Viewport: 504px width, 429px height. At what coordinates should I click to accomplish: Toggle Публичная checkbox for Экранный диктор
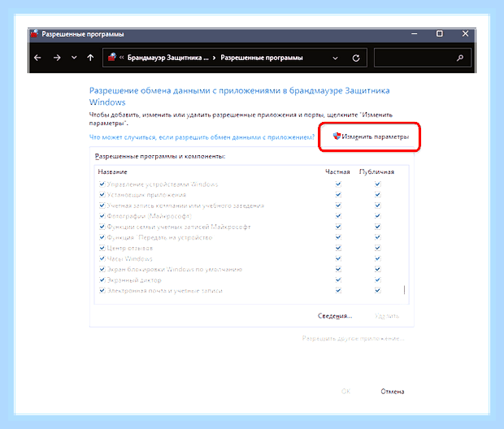(378, 279)
